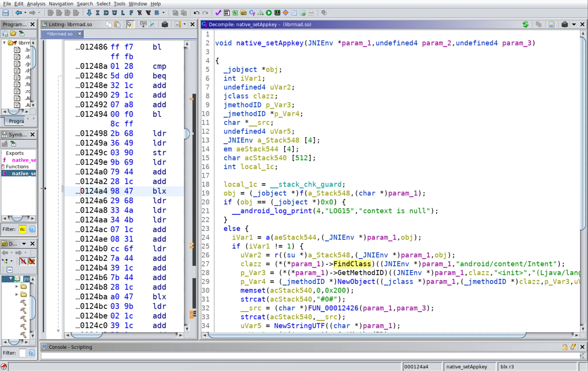588x371 pixels.
Task: Click the FindClass token in decompiler
Action: [352, 264]
